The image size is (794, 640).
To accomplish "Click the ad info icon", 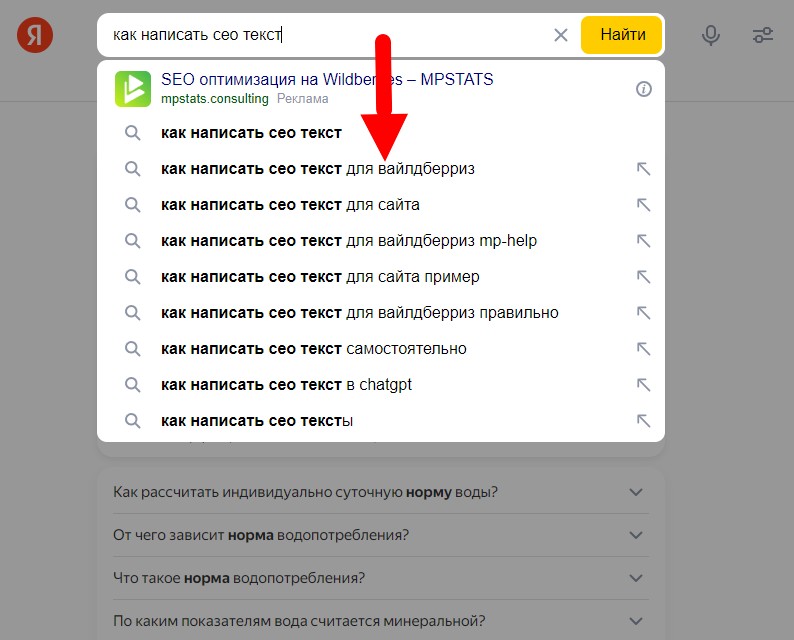I will pyautogui.click(x=644, y=89).
